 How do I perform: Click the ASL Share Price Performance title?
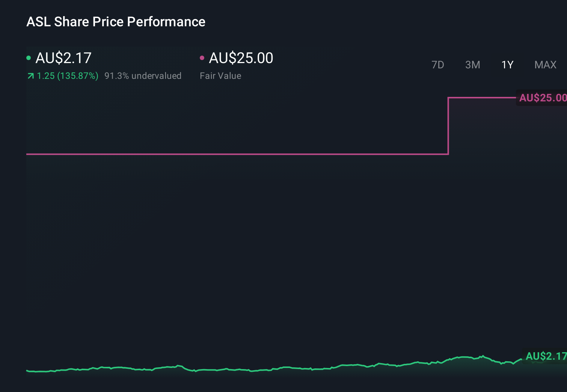[x=116, y=22]
